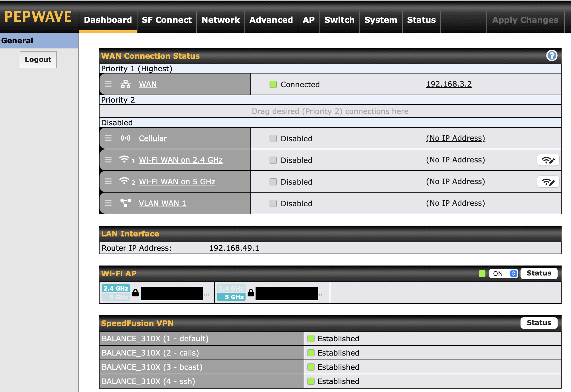
Task: Open the Wi-Fi AP ON dropdown
Action: [503, 273]
